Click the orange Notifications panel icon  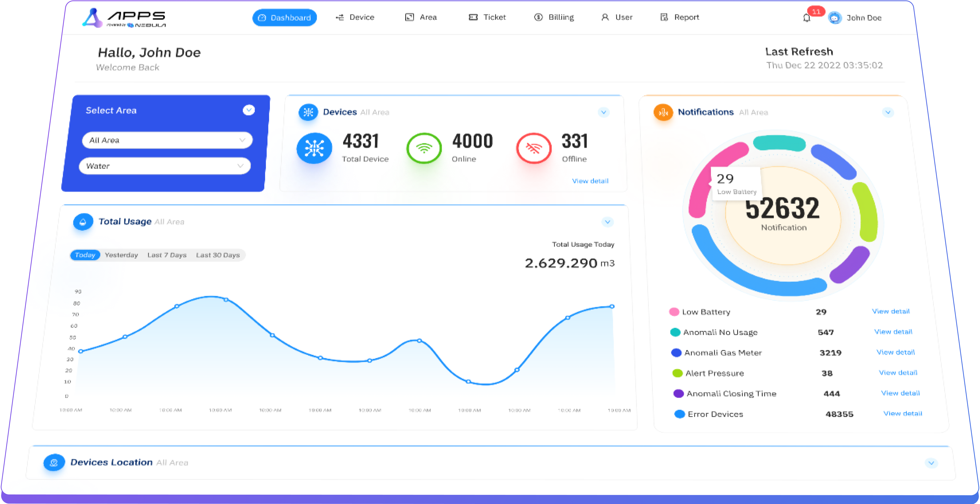[663, 112]
